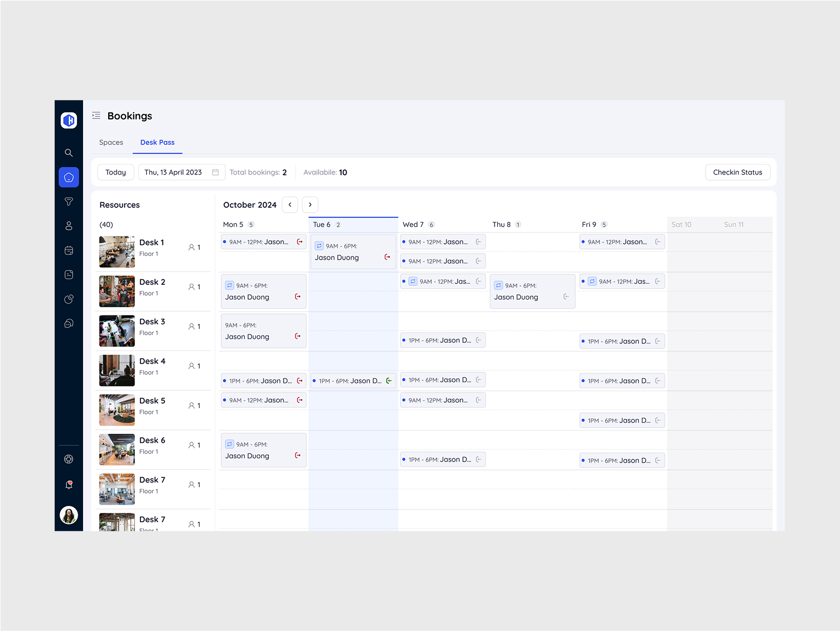The image size is (840, 631).
Task: Toggle checkout on Monday's 9AM-12PM booking
Action: point(299,241)
